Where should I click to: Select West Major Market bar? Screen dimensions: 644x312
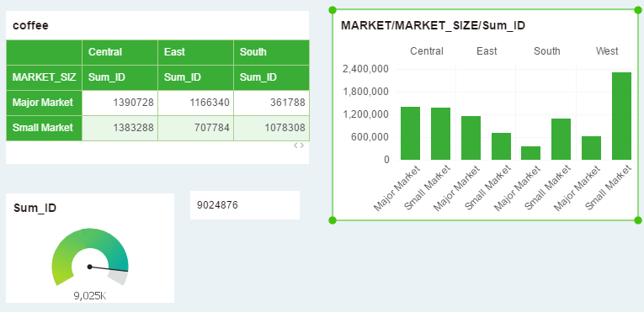[x=592, y=148]
